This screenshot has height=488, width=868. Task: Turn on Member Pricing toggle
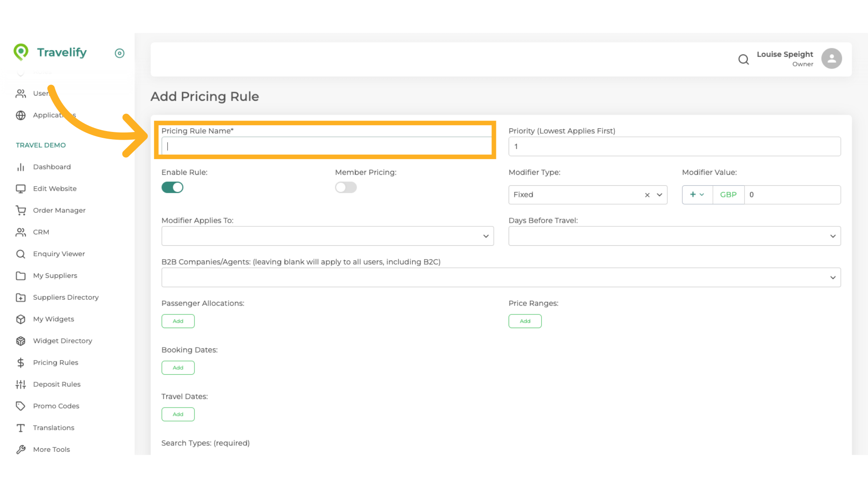346,188
